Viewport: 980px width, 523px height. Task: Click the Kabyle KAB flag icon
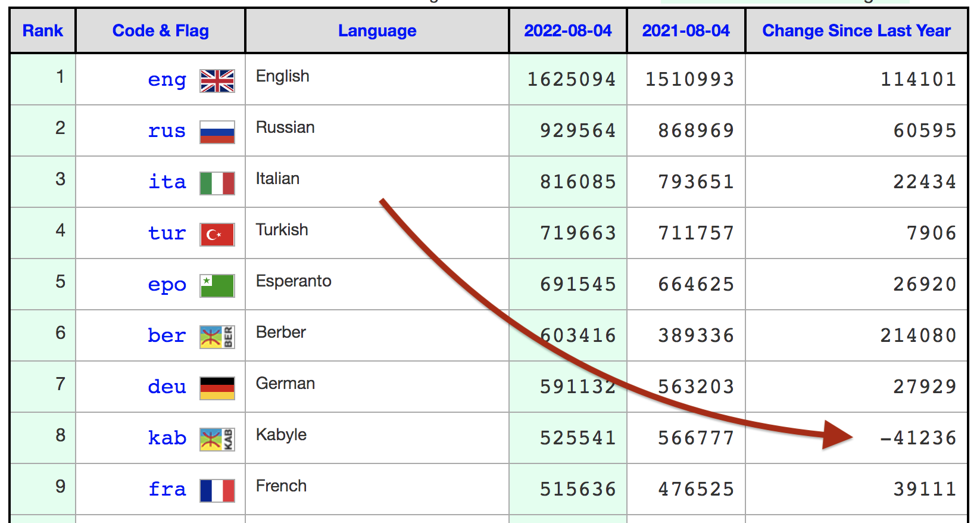(x=217, y=440)
